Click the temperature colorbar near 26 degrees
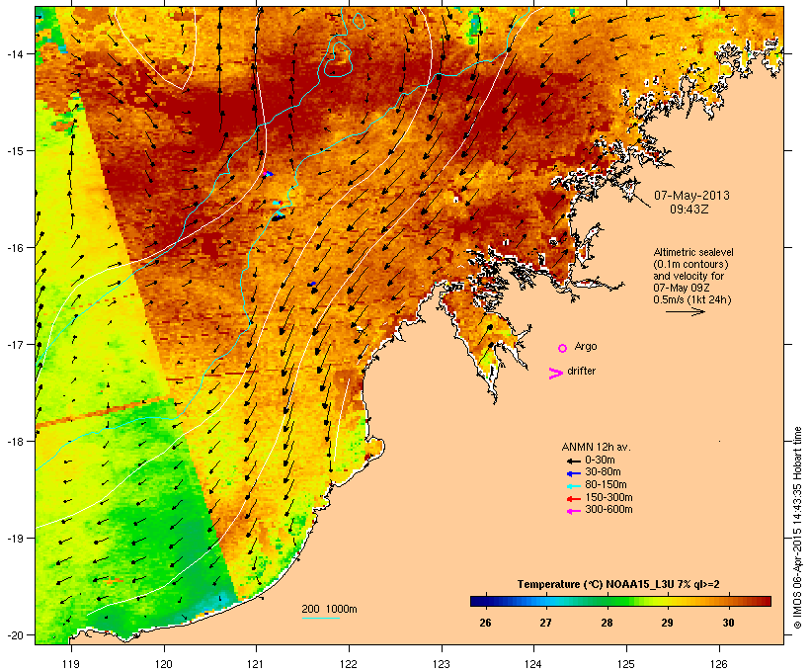This screenshot has height=672, width=810. pyautogui.click(x=485, y=601)
